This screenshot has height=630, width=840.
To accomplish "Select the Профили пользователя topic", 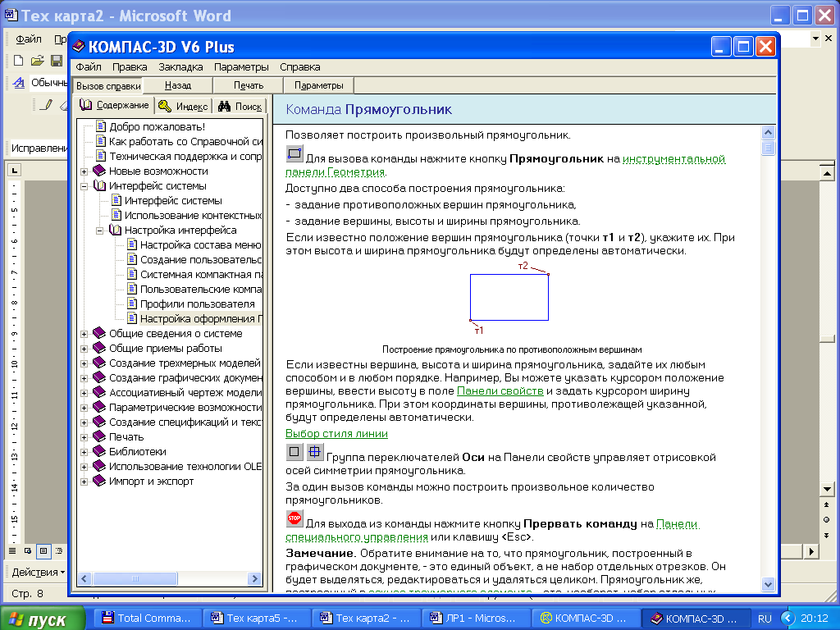I will (197, 304).
